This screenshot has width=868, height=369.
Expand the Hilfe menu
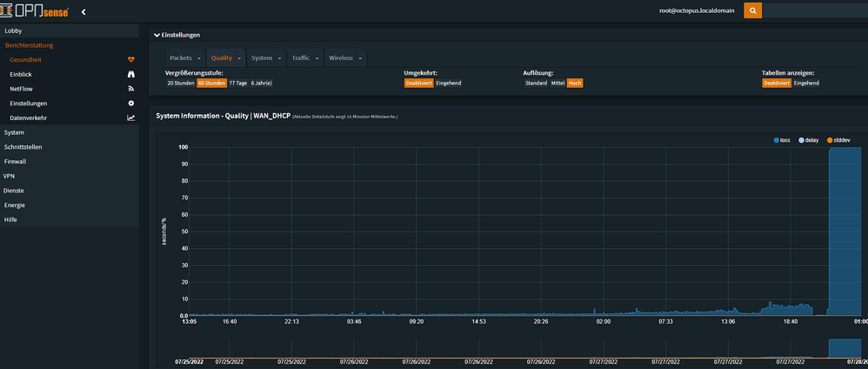(x=70, y=219)
